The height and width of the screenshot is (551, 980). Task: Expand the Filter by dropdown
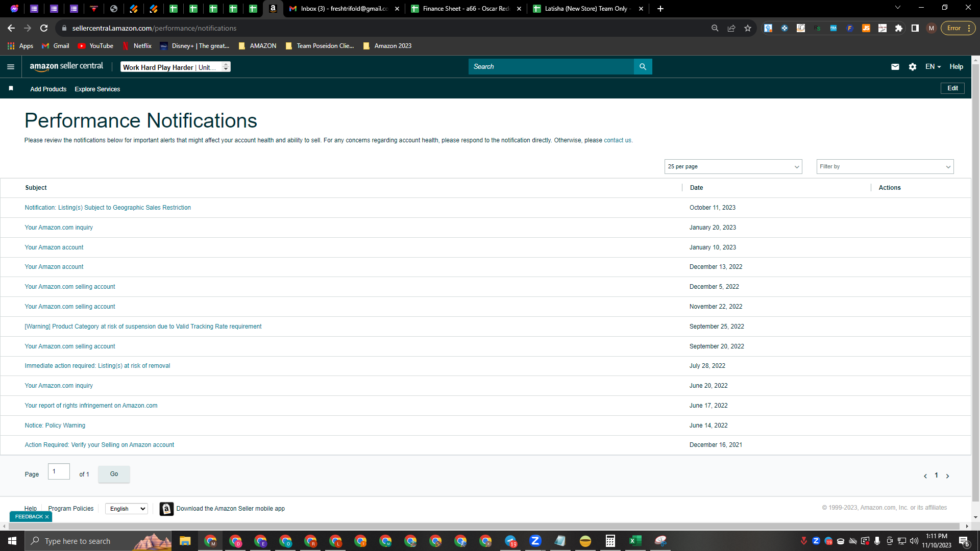coord(885,167)
